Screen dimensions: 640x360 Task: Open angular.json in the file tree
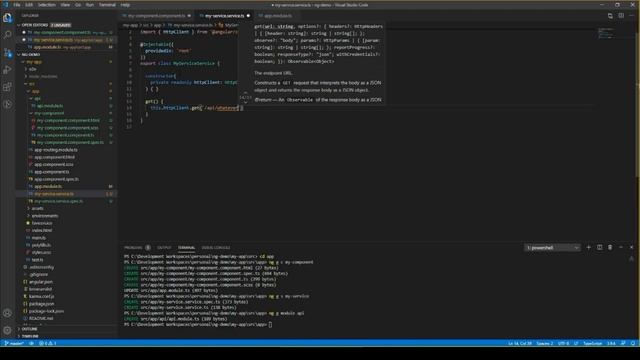40,282
